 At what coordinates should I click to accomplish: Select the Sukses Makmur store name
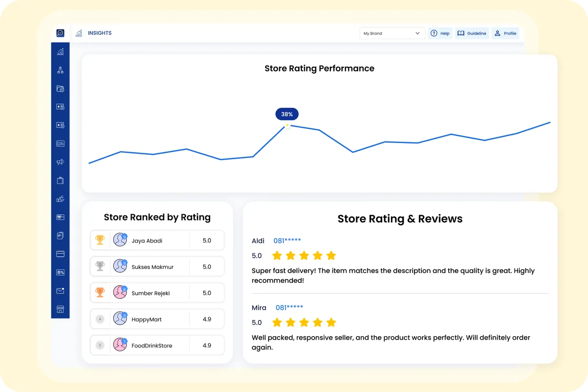[152, 267]
